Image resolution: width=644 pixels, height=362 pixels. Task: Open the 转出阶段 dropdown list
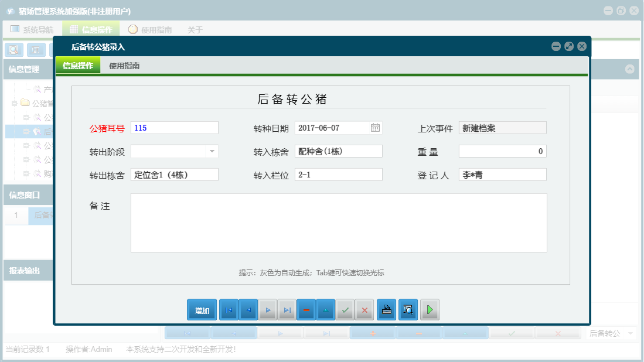tap(213, 151)
